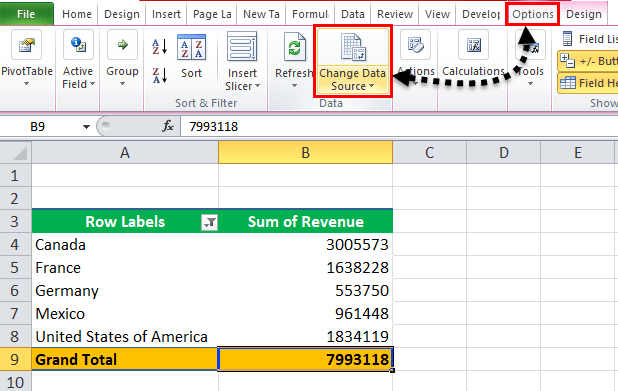Image resolution: width=618 pixels, height=391 pixels.
Task: Switch to the Formulas tab
Action: (310, 14)
